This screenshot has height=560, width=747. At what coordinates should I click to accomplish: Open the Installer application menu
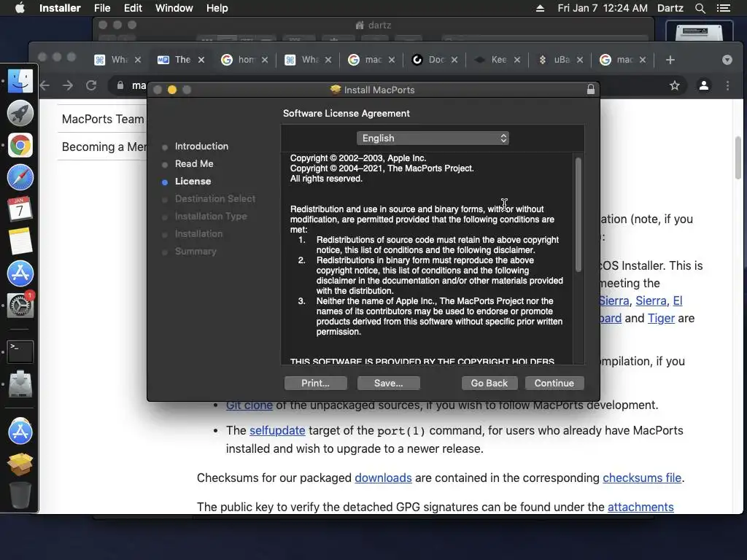(x=60, y=8)
